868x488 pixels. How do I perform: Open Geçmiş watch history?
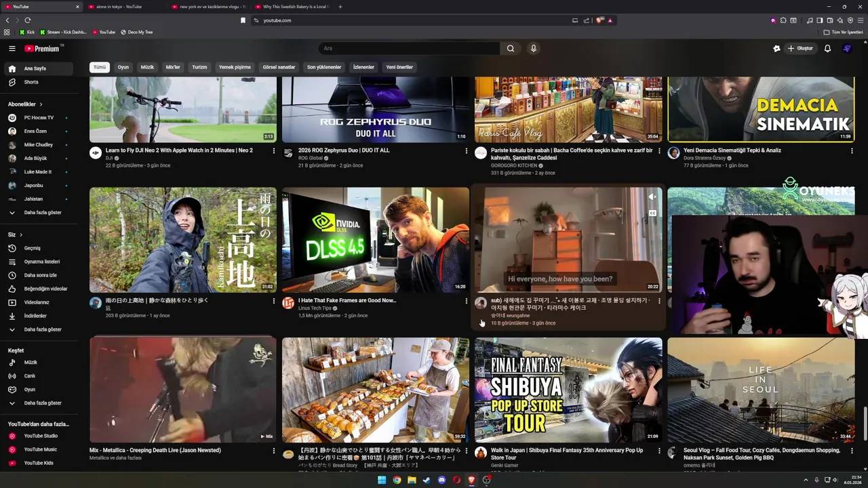point(39,248)
